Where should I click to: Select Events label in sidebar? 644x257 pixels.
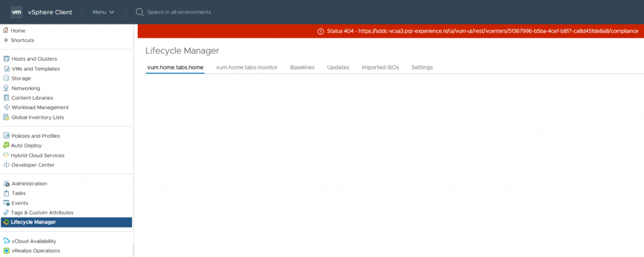(19, 203)
